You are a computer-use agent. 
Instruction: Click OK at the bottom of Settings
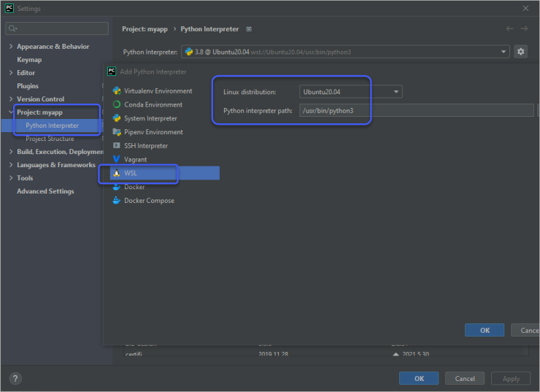[419, 378]
